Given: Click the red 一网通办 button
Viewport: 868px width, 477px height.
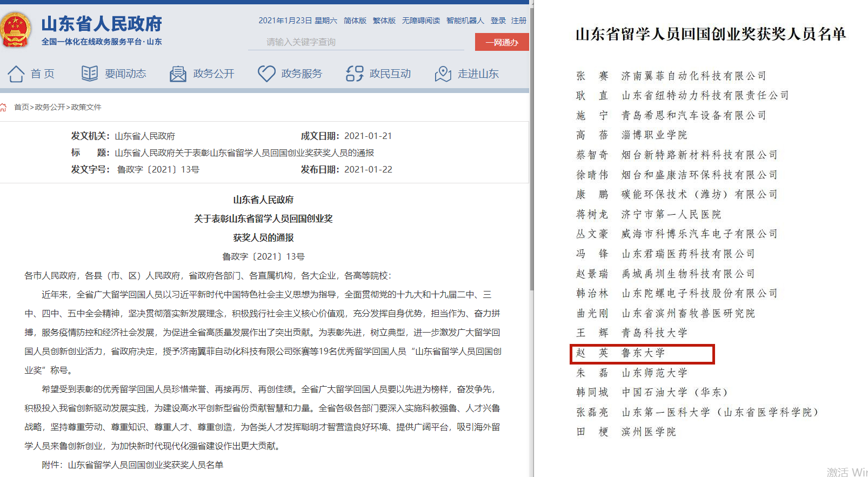Looking at the screenshot, I should 502,42.
